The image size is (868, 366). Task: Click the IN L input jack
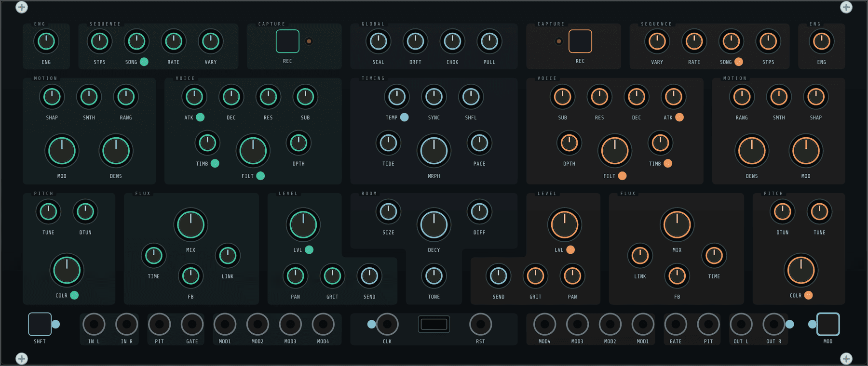point(94,325)
